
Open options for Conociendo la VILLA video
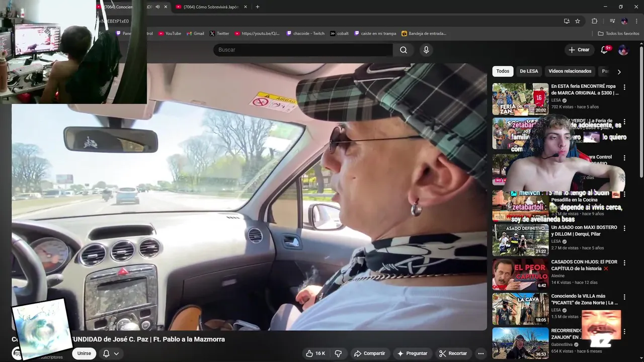[624, 297]
